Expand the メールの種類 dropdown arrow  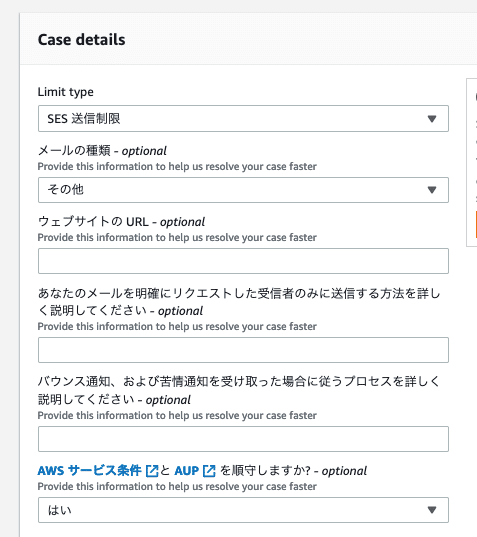[x=432, y=190]
